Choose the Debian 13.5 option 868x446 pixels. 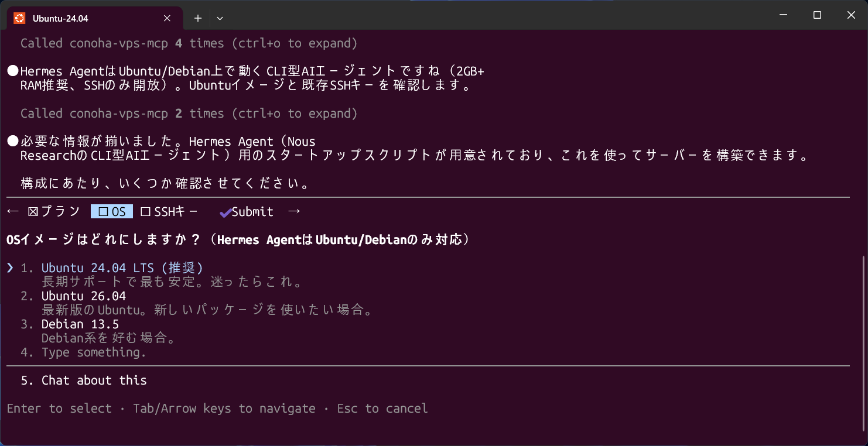[80, 324]
